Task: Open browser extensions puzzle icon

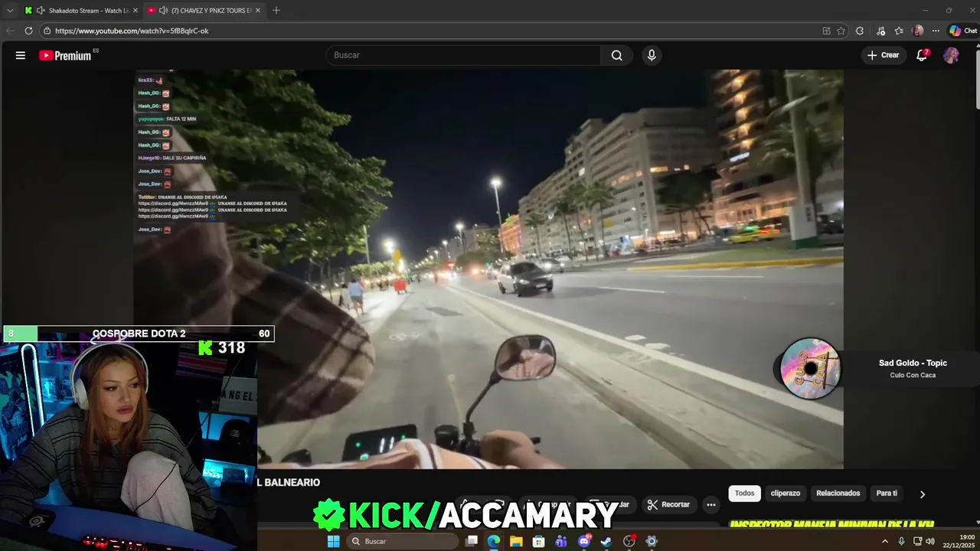Action: (x=860, y=31)
